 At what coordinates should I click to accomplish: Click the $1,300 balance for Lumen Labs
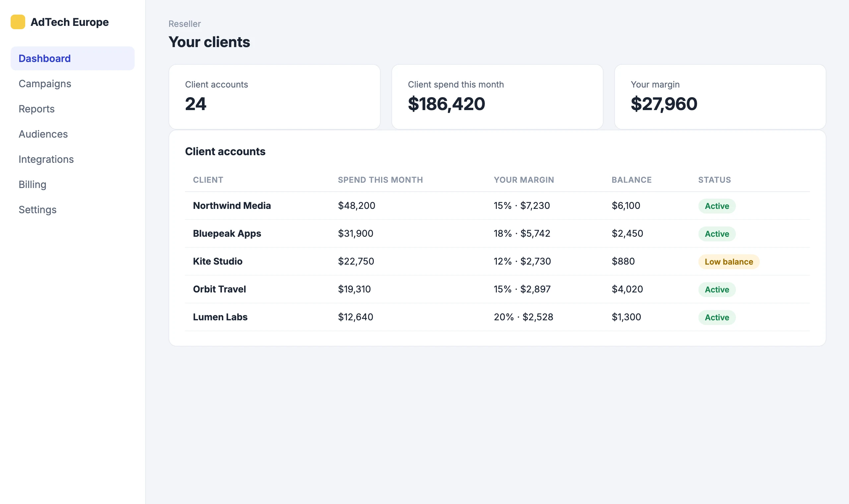pyautogui.click(x=626, y=317)
